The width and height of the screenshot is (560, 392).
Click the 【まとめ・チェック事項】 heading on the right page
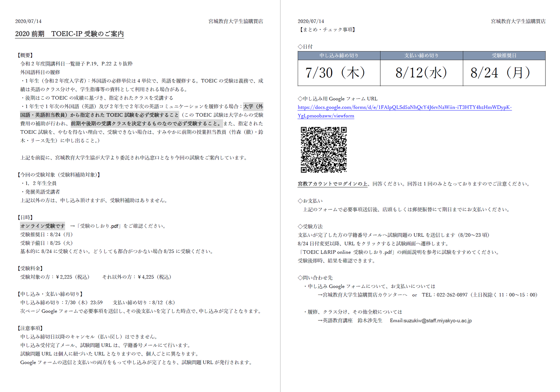tap(327, 30)
